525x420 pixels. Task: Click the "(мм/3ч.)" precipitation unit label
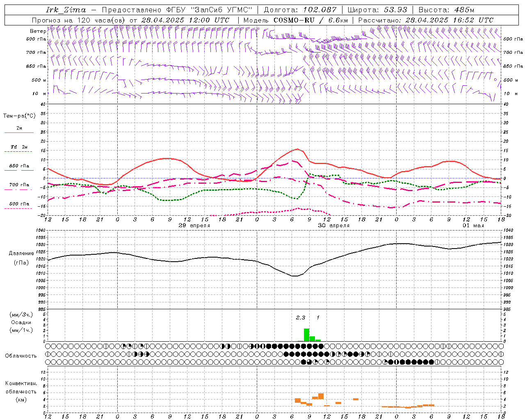(x=21, y=315)
